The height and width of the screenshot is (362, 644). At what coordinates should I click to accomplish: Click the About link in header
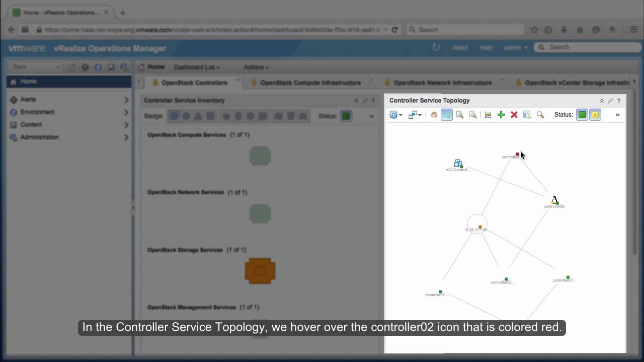460,47
